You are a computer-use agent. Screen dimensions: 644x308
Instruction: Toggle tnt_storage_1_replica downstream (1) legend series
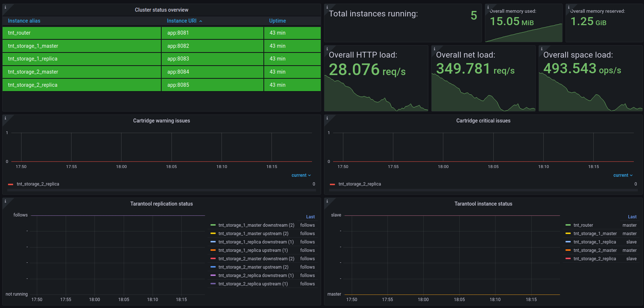256,242
